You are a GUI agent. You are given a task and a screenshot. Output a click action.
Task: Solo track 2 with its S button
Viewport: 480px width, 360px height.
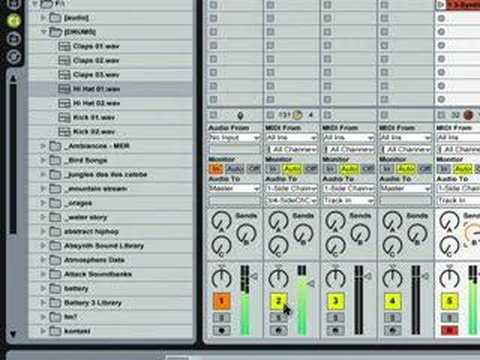[278, 318]
